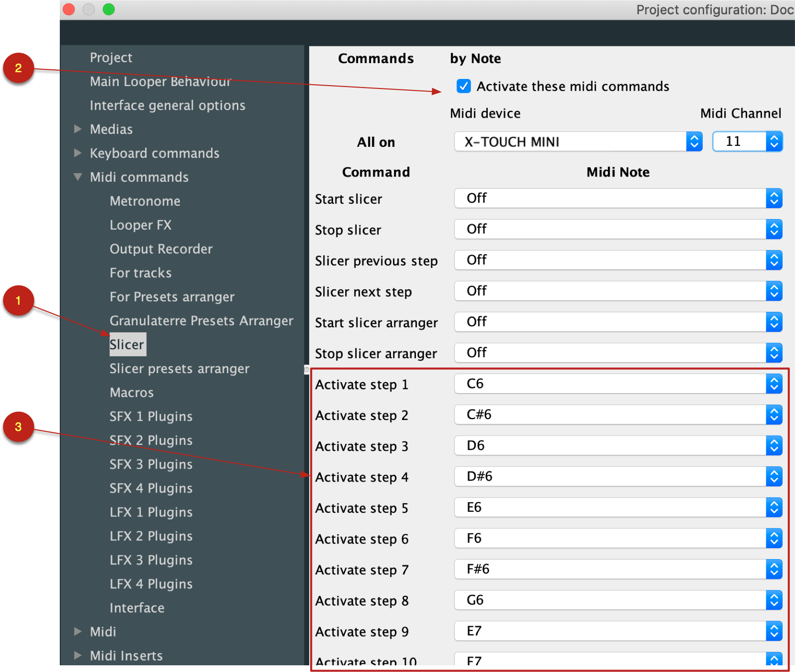Viewport: 795px width, 672px height.
Task: Select Macros midi commands
Action: click(132, 392)
